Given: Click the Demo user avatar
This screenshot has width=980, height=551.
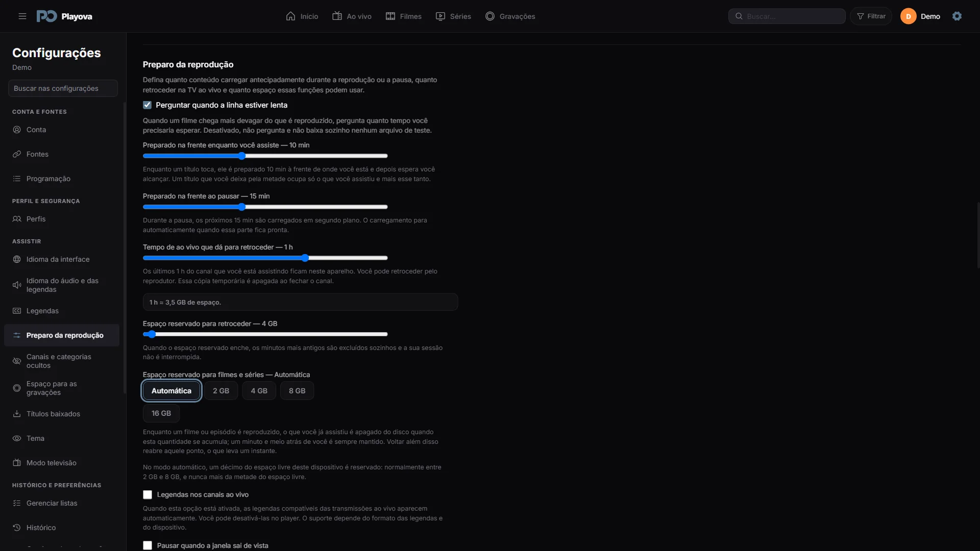Looking at the screenshot, I should tap(909, 16).
